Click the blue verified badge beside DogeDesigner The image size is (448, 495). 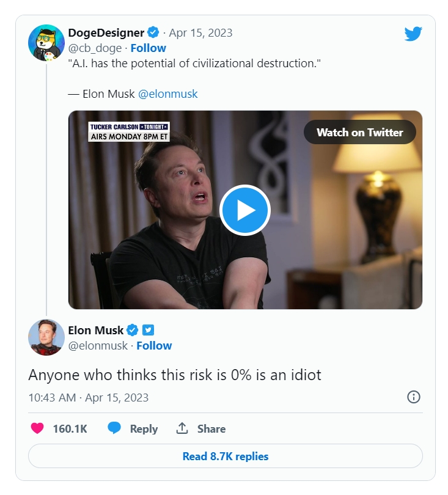[x=154, y=32]
